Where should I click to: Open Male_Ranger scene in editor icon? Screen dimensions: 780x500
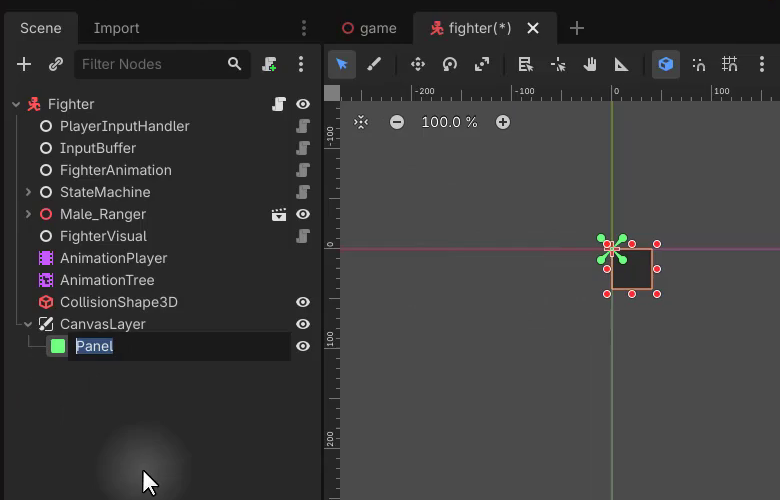click(279, 214)
